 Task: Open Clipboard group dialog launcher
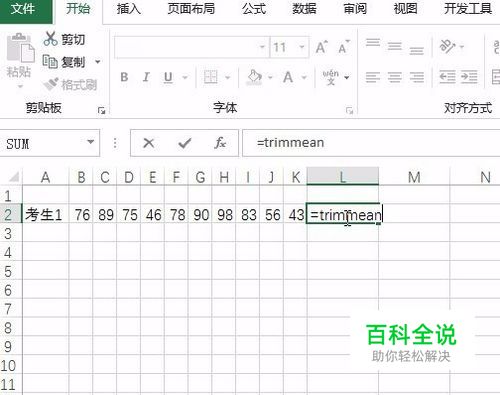coord(101,111)
